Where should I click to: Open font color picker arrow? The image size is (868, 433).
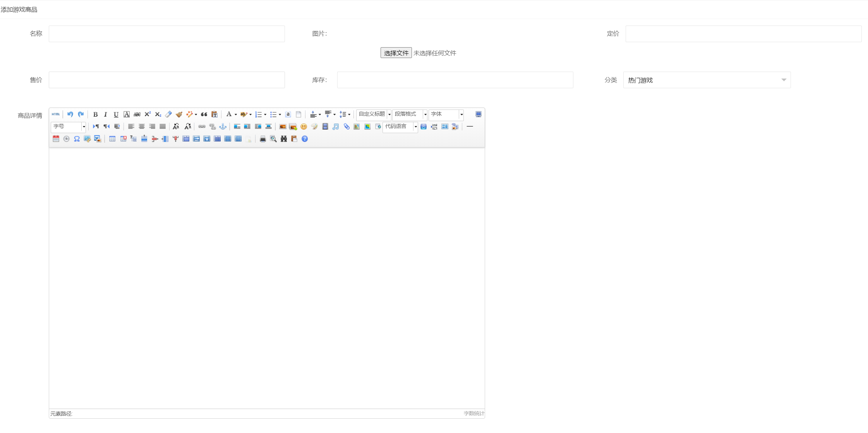point(236,114)
